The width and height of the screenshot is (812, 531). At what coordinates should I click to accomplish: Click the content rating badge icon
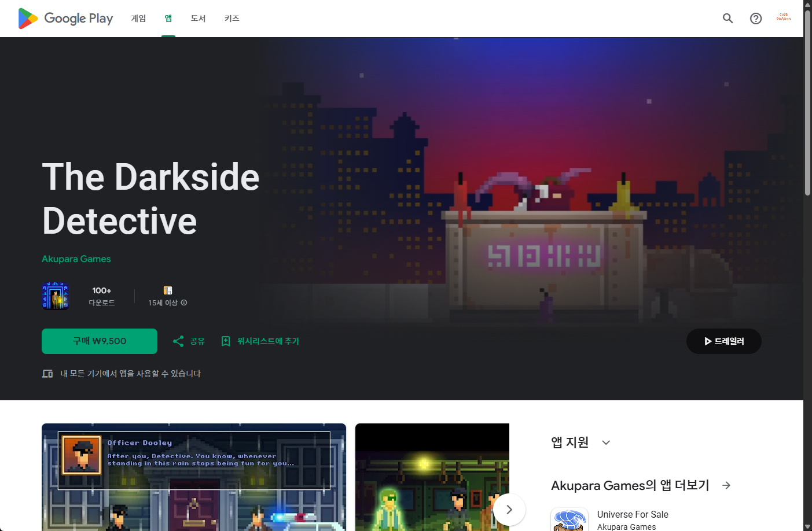click(x=168, y=290)
